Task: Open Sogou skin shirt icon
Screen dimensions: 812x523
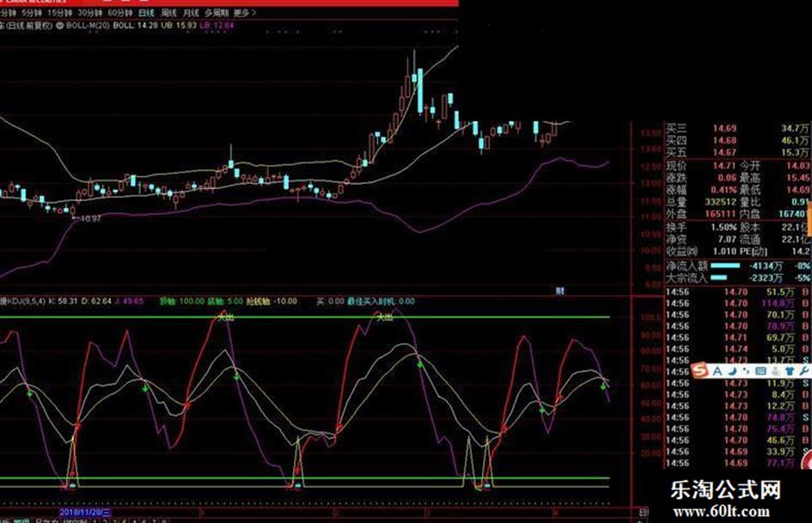Action: point(790,371)
